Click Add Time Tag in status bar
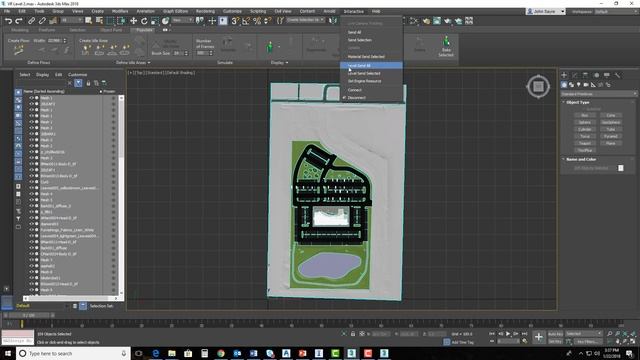Screen dimensions: 640x360 click(x=462, y=342)
